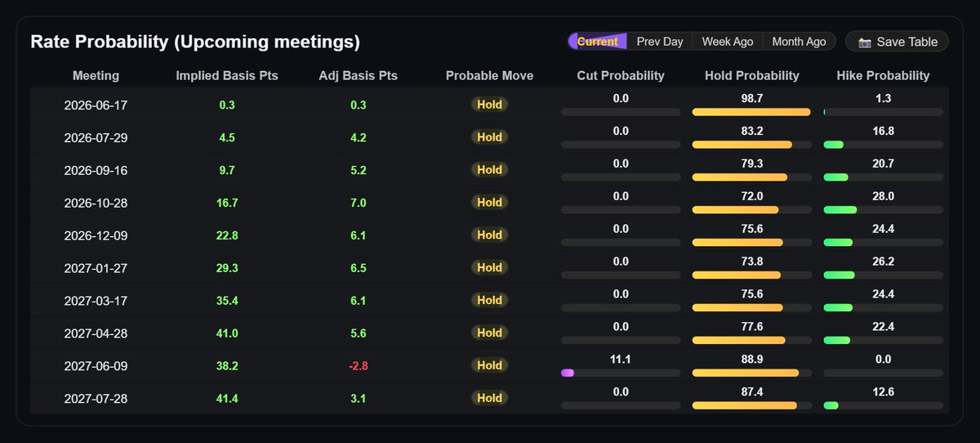The width and height of the screenshot is (980, 443).
Task: Click the purple 11.1 cut probability bar
Action: tap(568, 373)
